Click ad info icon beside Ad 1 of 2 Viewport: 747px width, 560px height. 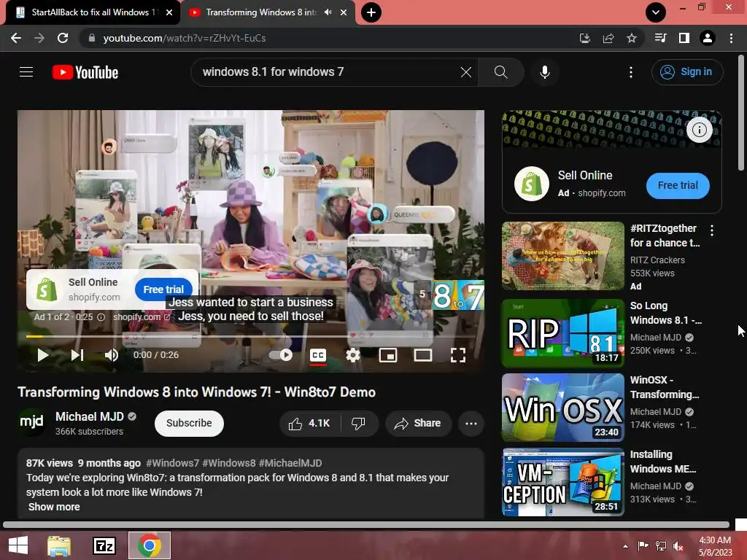click(x=101, y=317)
